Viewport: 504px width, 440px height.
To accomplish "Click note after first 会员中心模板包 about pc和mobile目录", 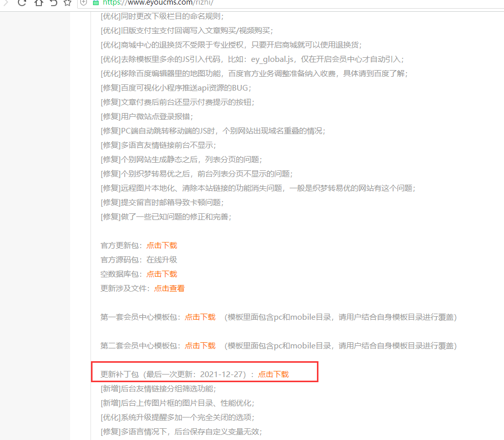I will [x=340, y=317].
